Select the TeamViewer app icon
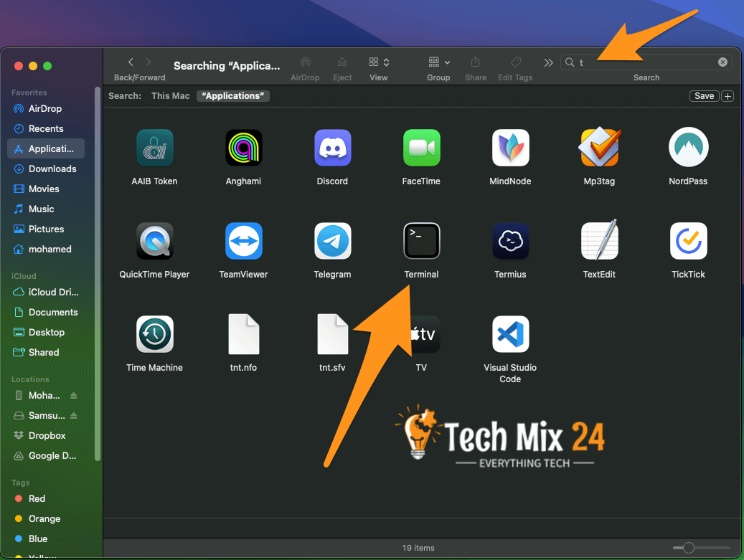Screen dimensions: 744x560 tap(243, 241)
